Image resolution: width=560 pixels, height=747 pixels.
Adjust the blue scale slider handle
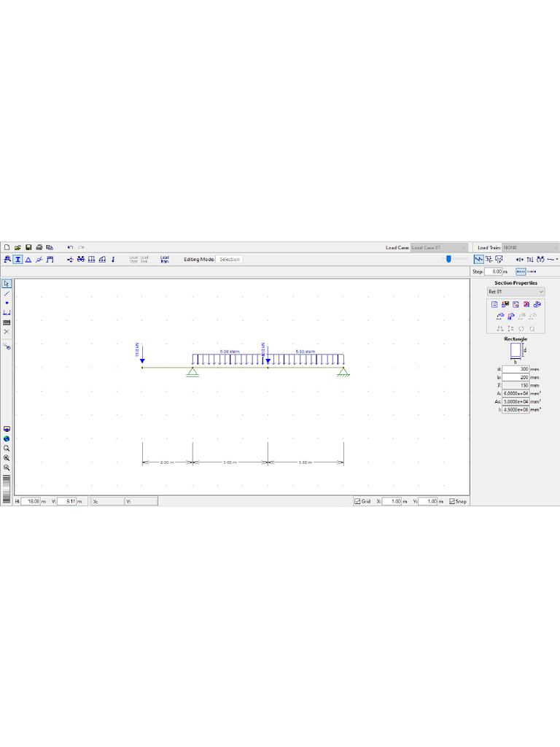448,259
